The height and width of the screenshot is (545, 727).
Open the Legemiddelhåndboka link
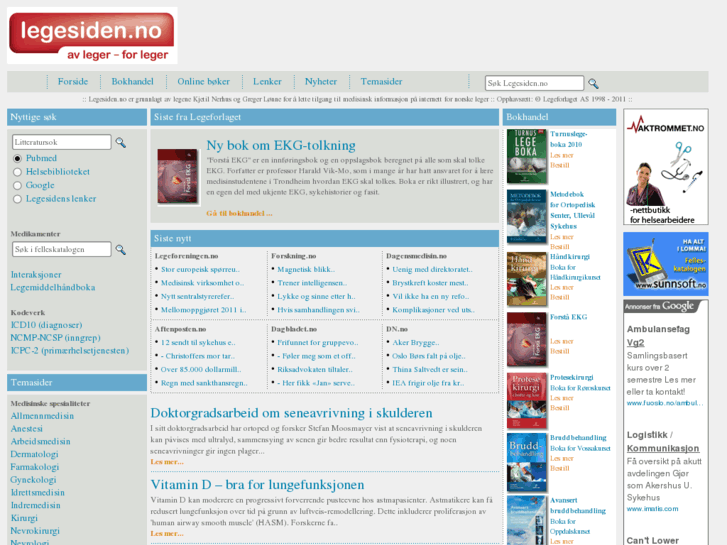53,288
